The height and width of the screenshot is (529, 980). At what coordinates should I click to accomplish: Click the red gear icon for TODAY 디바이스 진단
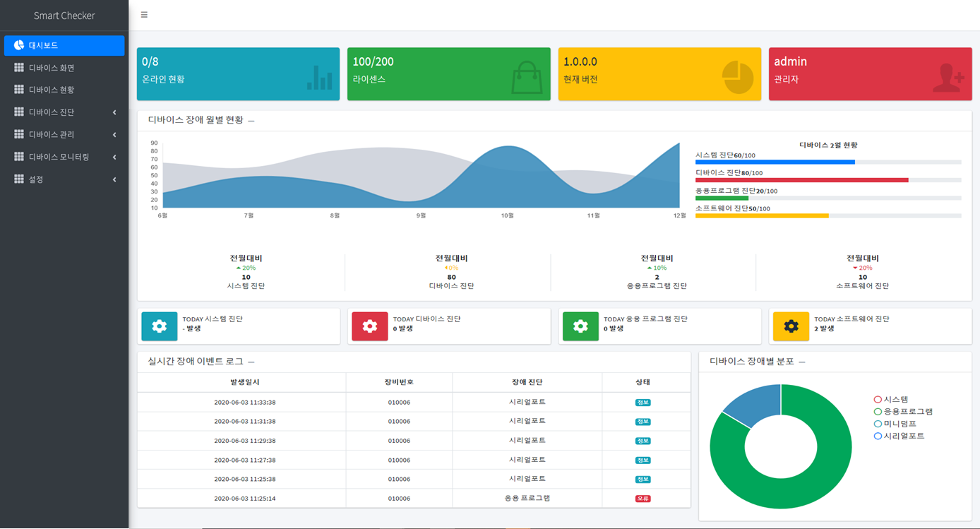pyautogui.click(x=370, y=326)
